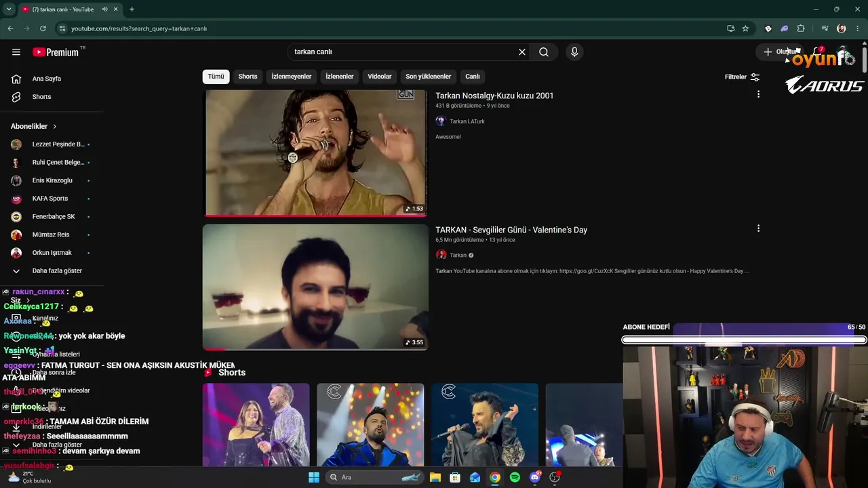Open Microsoft Store from the taskbar
This screenshot has width=868, height=488.
pos(455,477)
